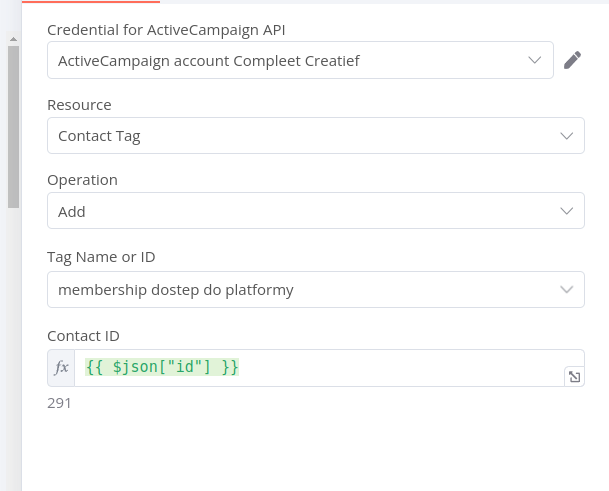Click the Contact Tag resource value
The image size is (609, 491).
[100, 136]
